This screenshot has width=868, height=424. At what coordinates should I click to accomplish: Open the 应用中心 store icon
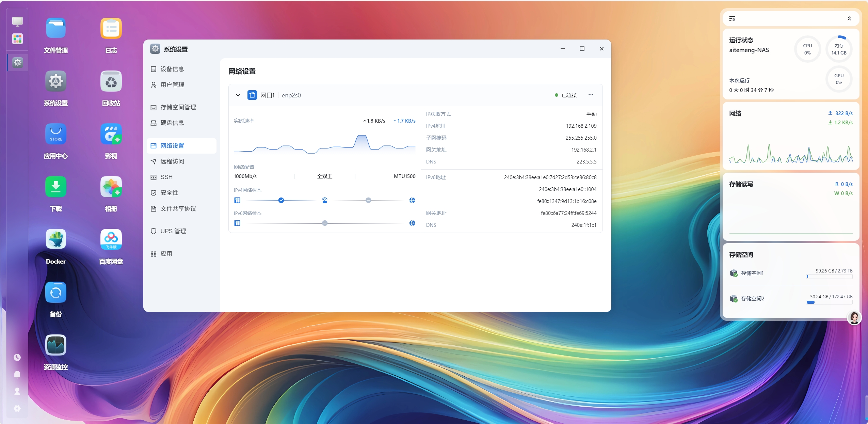56,134
